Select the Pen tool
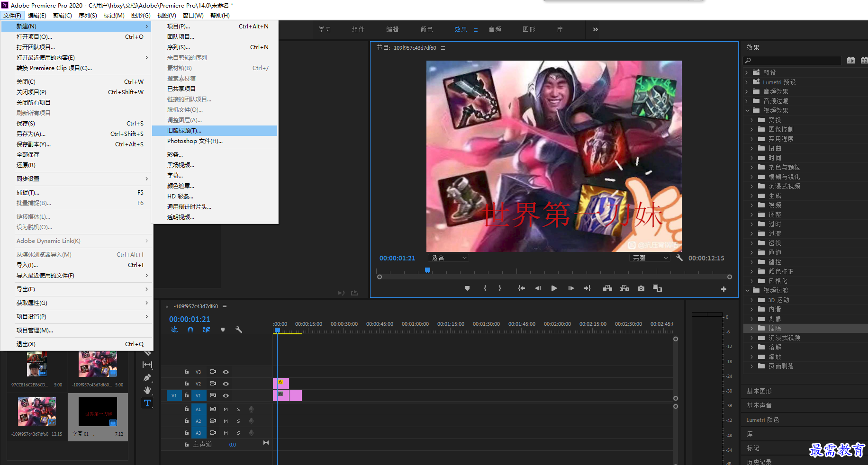 pyautogui.click(x=147, y=377)
